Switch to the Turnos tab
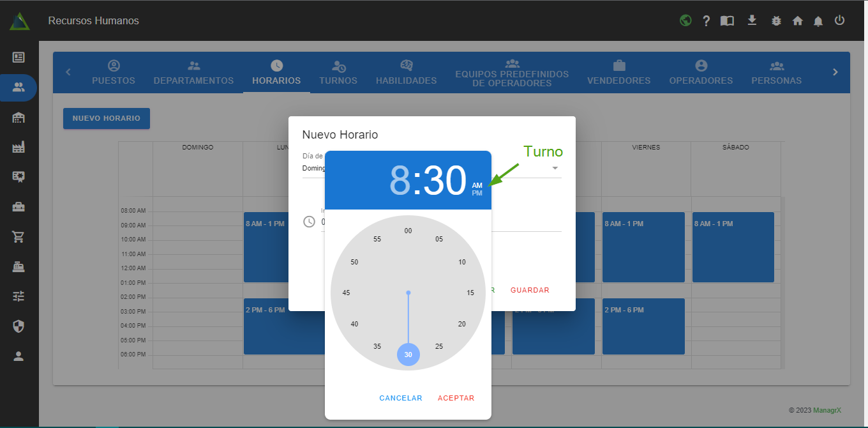 click(x=338, y=73)
